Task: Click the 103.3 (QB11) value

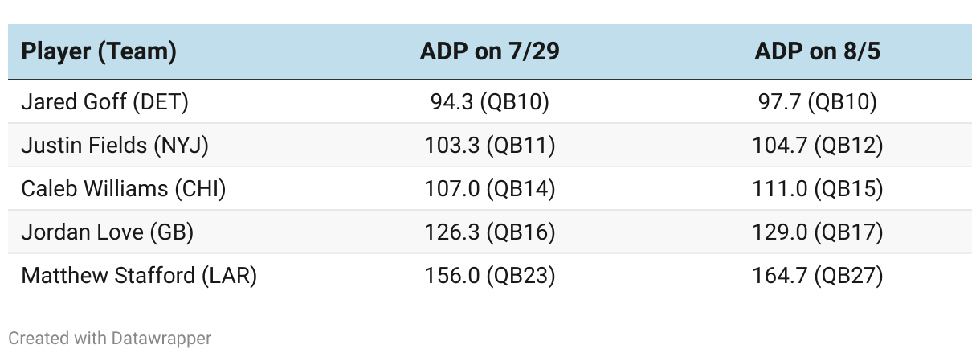Action: click(x=489, y=146)
